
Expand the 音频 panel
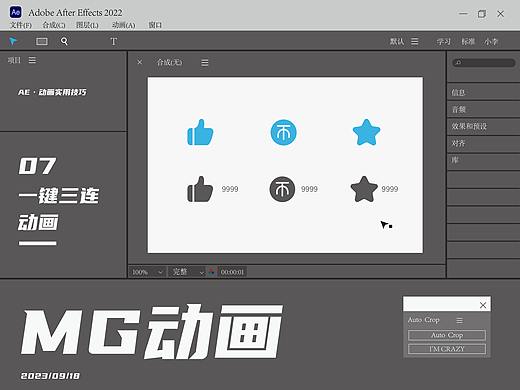[483, 109]
